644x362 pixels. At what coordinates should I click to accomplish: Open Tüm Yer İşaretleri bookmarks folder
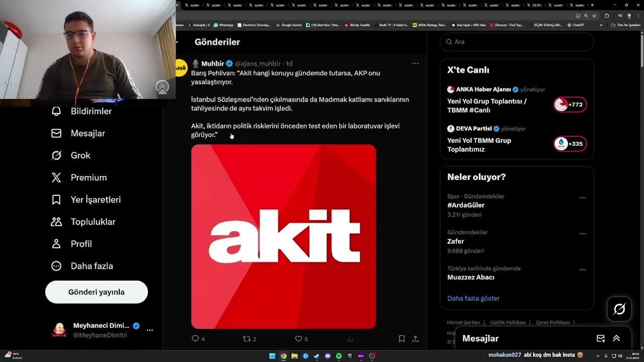625,25
